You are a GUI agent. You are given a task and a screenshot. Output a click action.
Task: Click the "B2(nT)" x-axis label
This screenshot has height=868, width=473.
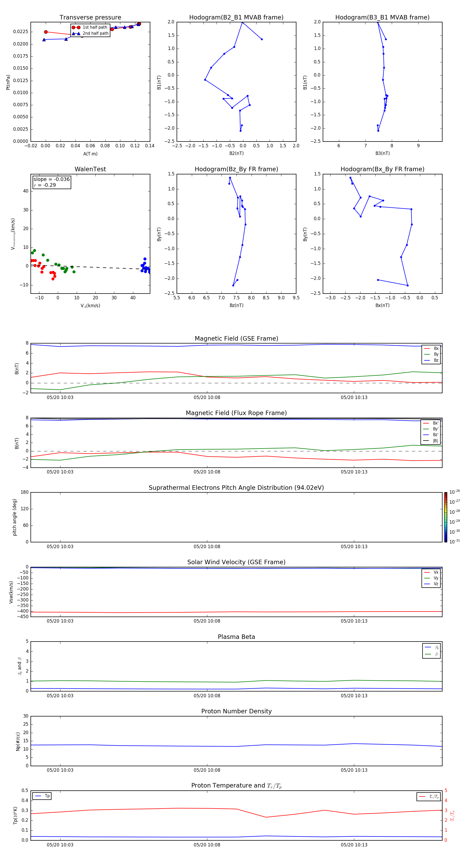tap(236, 153)
